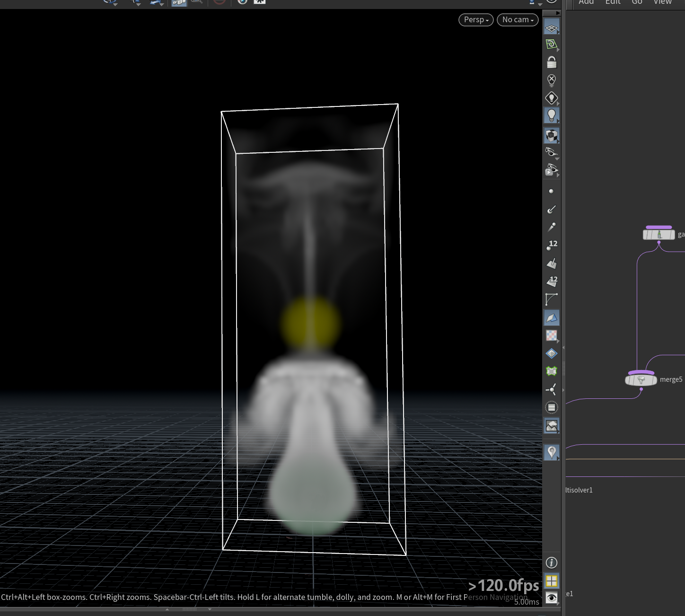The width and height of the screenshot is (685, 616).
Task: Toggle primitive hulls curve icon
Action: (552, 299)
